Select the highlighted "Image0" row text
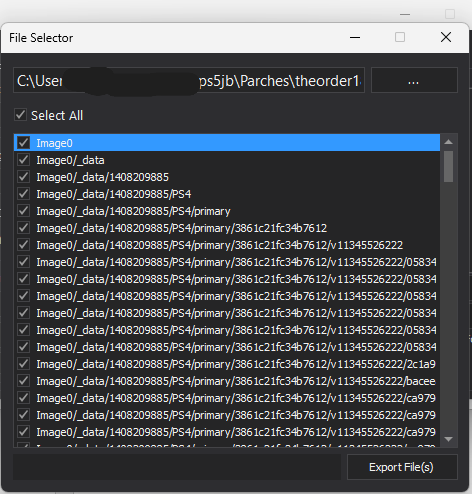The image size is (472, 494). [54, 143]
